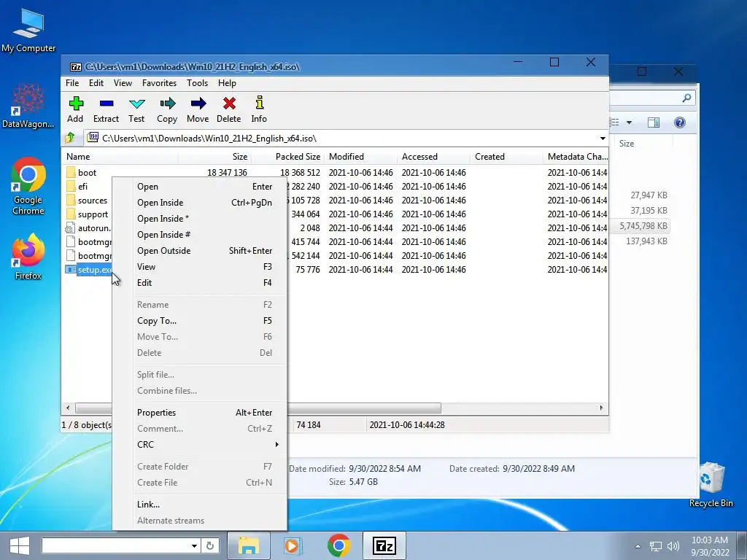Click the Move toolbar icon
747x560 pixels.
click(198, 104)
